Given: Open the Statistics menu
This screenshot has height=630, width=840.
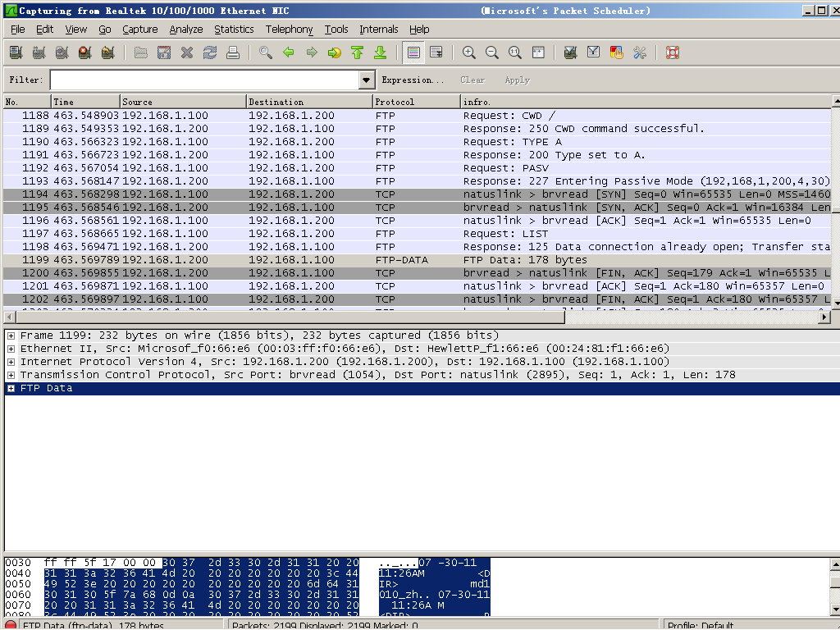Looking at the screenshot, I should pos(234,30).
